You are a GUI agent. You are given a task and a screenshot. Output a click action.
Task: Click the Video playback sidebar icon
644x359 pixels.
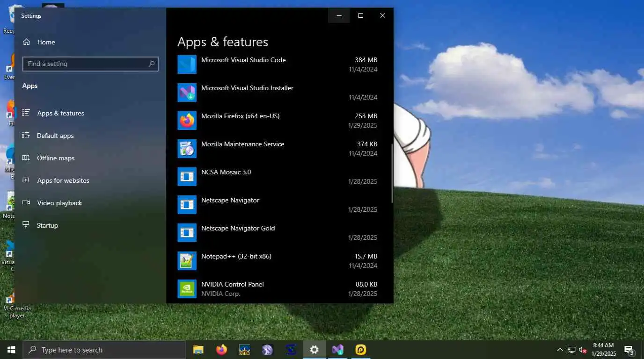pyautogui.click(x=26, y=203)
